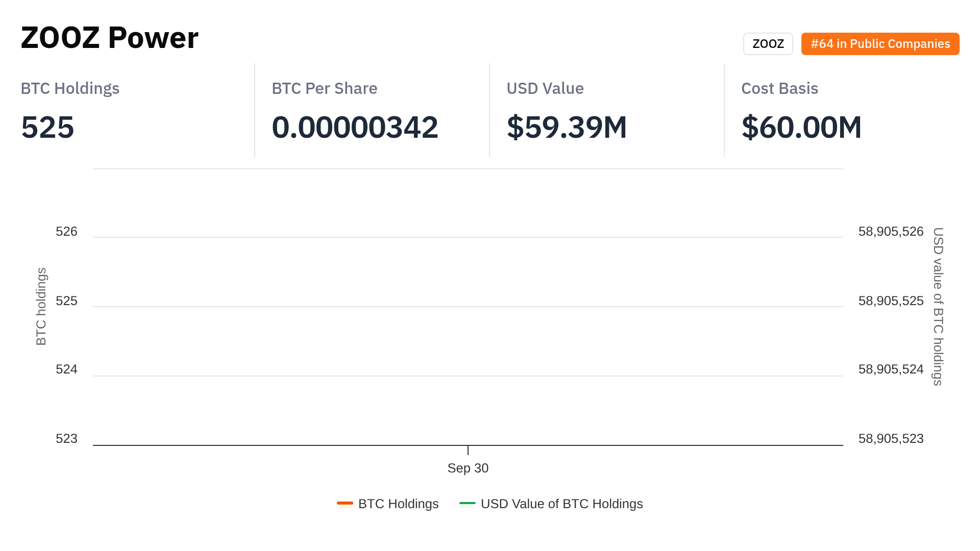Click the orange BTC Holdings legend line

coord(345,504)
